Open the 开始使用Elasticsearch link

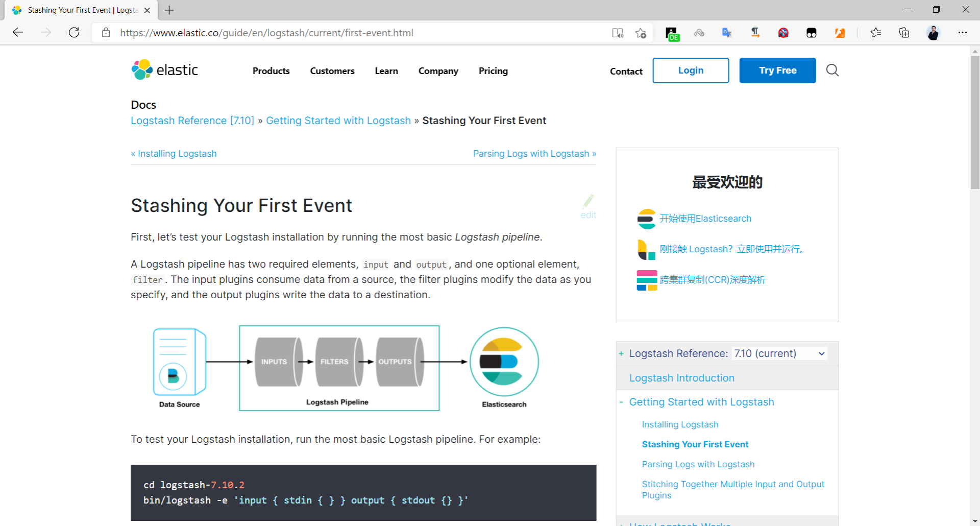pos(705,219)
